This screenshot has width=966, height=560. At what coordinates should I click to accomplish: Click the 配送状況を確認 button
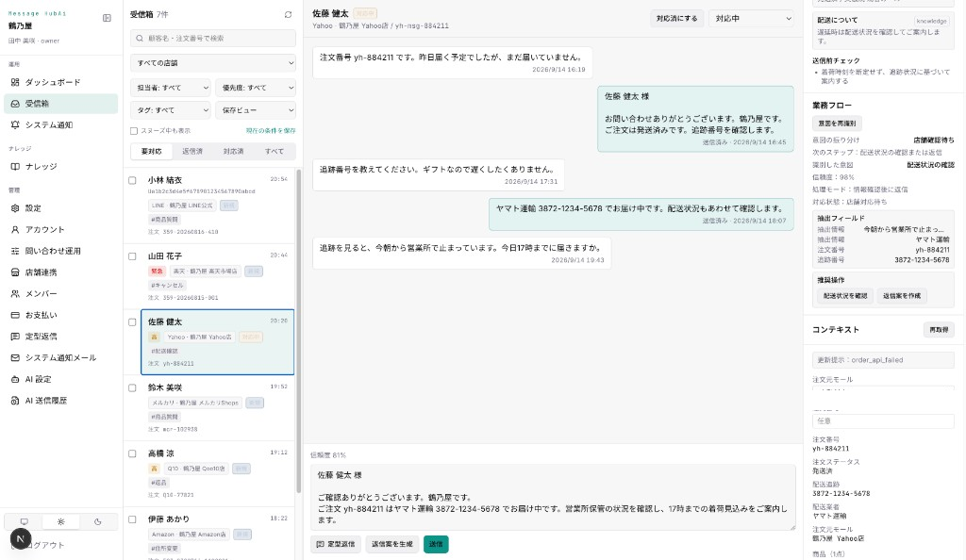[845, 296]
